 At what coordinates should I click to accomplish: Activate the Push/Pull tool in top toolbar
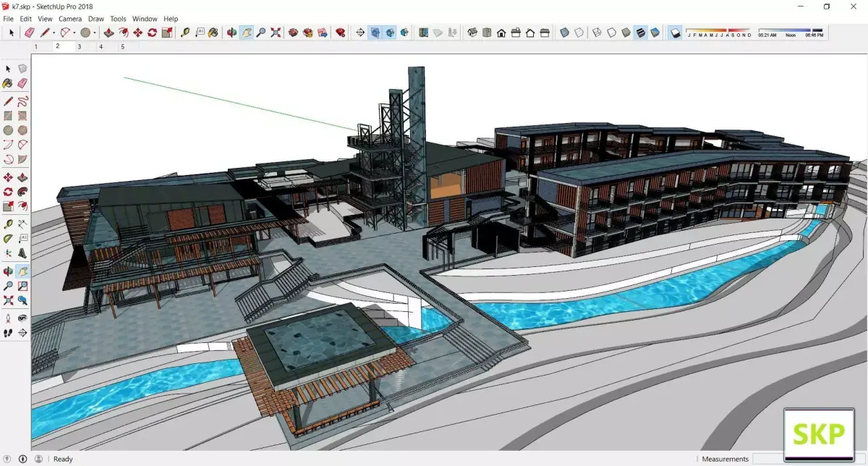click(108, 33)
